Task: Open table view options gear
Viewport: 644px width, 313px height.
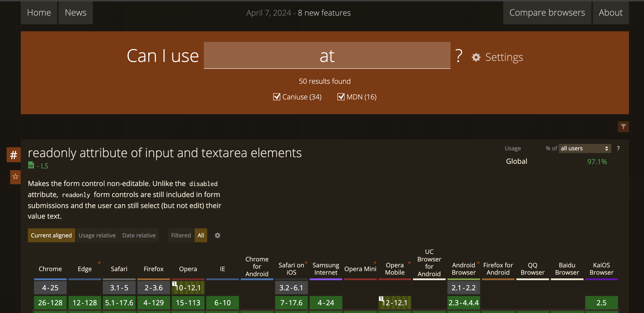Action: [217, 235]
